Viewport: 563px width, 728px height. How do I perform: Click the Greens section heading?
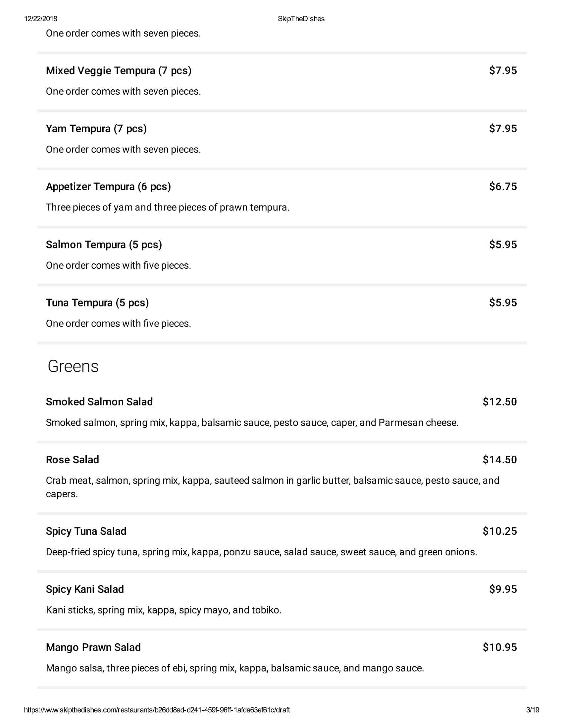tap(73, 366)
